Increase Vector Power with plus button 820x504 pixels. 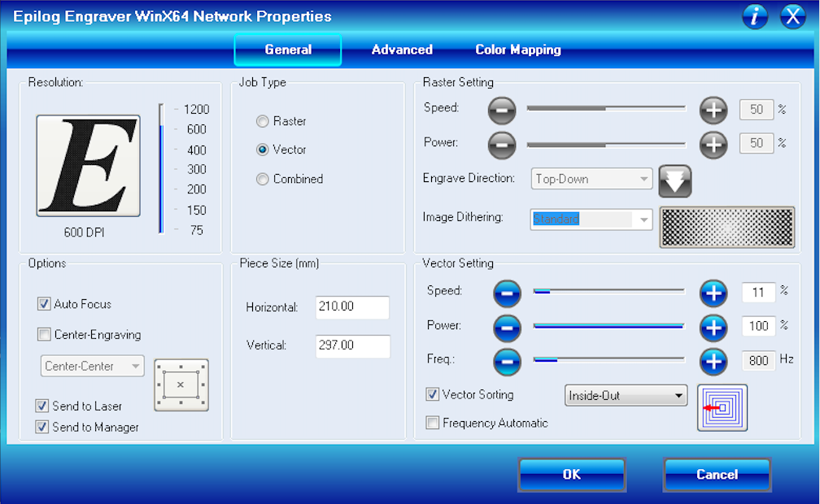[713, 328]
